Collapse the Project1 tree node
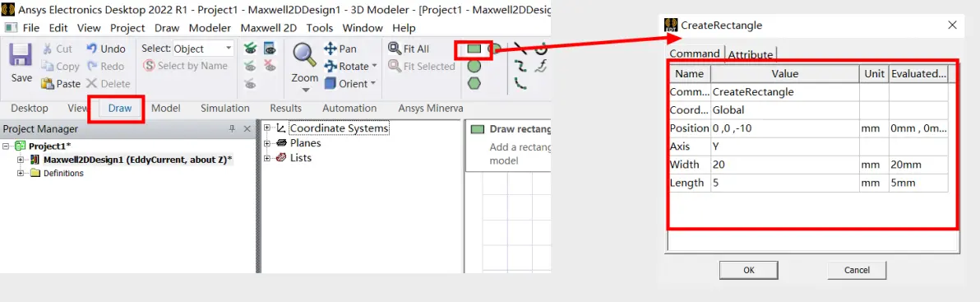The height and width of the screenshot is (302, 980). 7,146
